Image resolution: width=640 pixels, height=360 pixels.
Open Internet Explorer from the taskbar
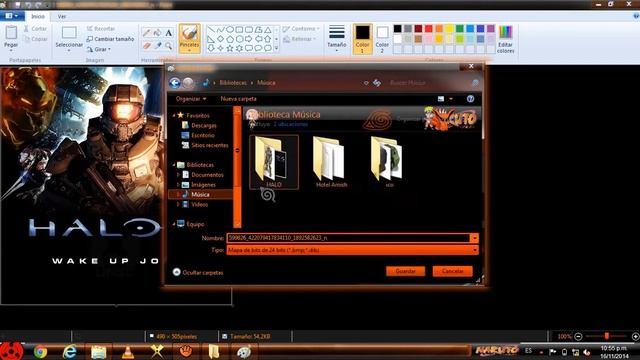[70, 351]
